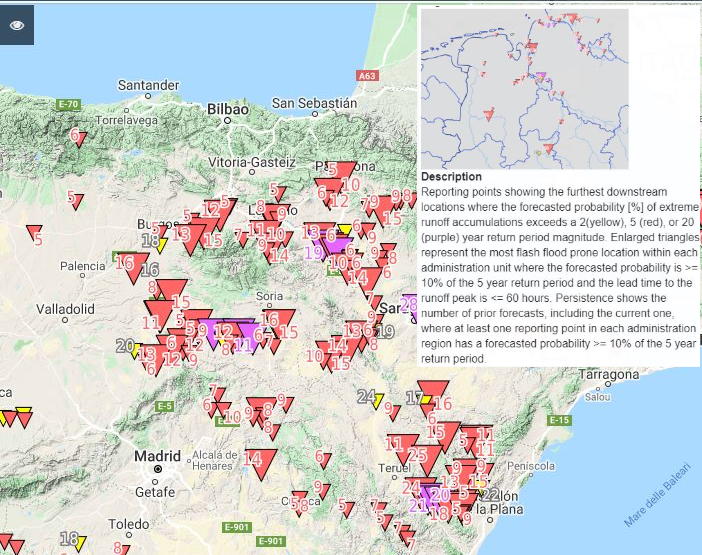Viewport: 702px width, 555px height.
Task: Click the Description heading in info panel
Action: [451, 176]
